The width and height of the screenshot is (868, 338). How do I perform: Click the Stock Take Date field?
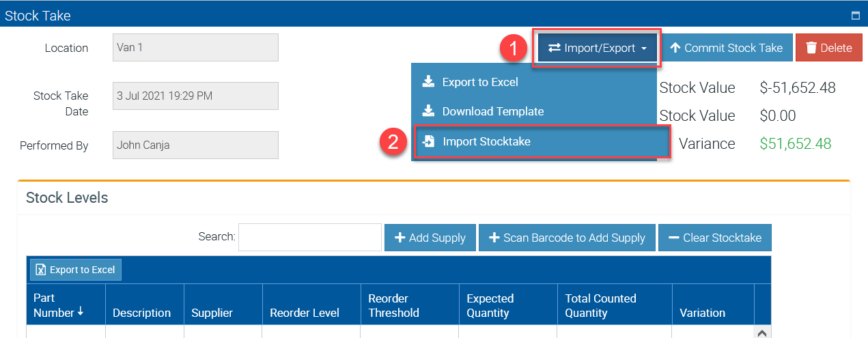[195, 96]
